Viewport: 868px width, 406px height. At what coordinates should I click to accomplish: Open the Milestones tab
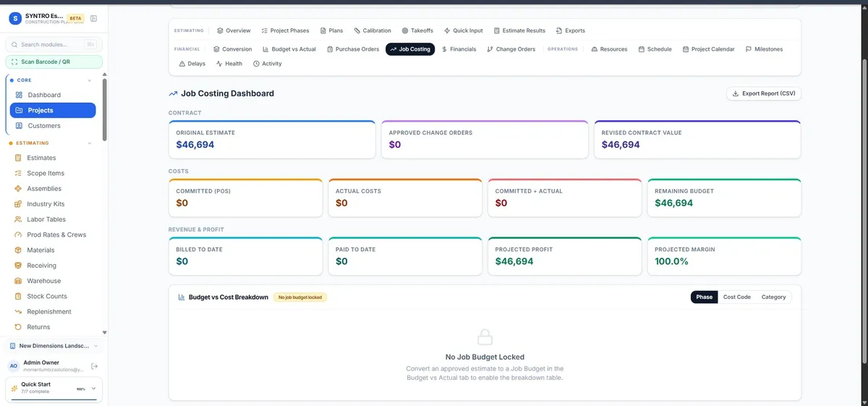(764, 49)
